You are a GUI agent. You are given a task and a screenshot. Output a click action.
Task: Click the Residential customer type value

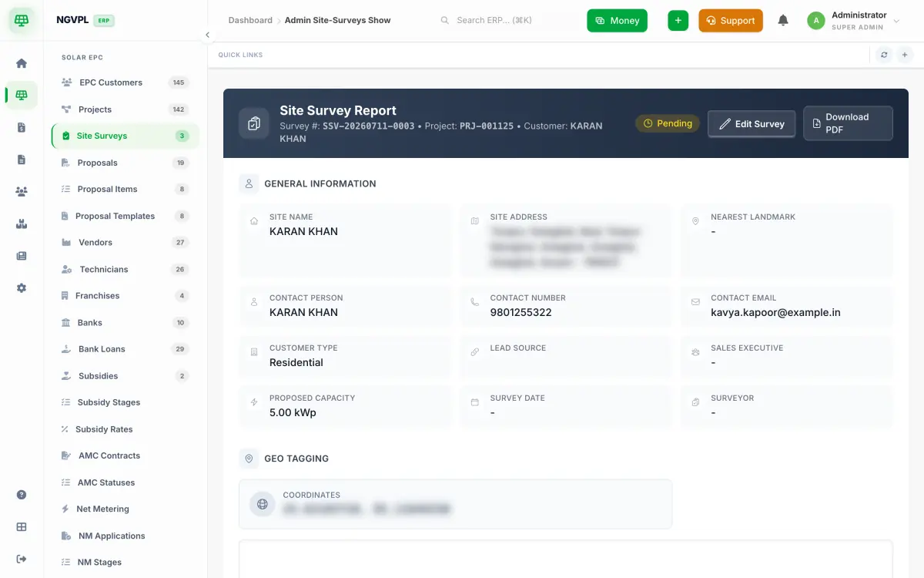(296, 362)
